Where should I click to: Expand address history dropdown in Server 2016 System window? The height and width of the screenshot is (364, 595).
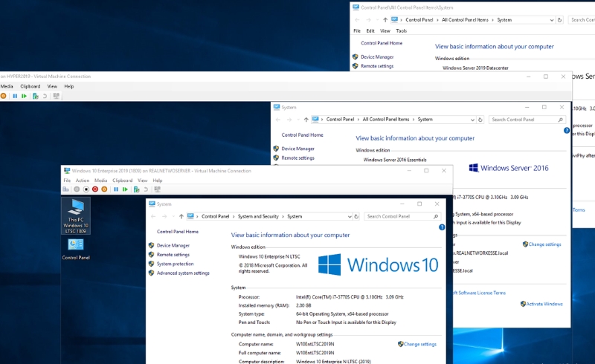coord(472,120)
